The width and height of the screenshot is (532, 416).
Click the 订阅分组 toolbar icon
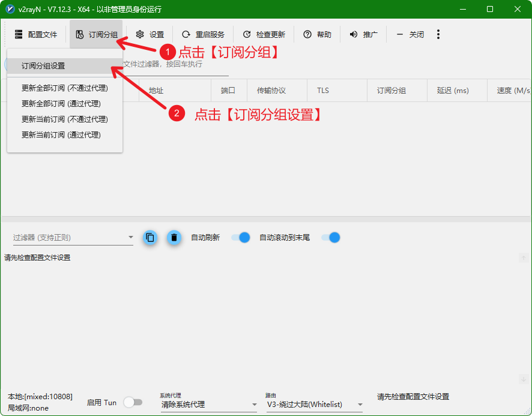click(x=80, y=34)
